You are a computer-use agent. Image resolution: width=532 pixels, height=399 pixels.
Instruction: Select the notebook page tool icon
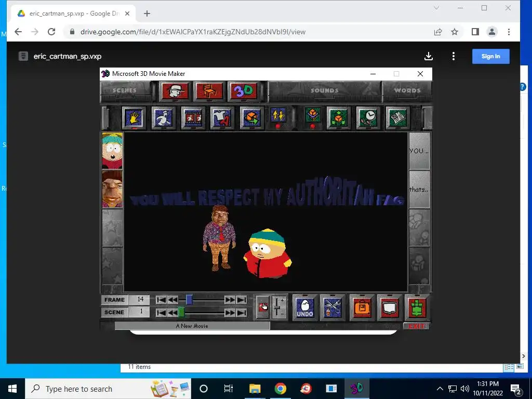coord(397,118)
